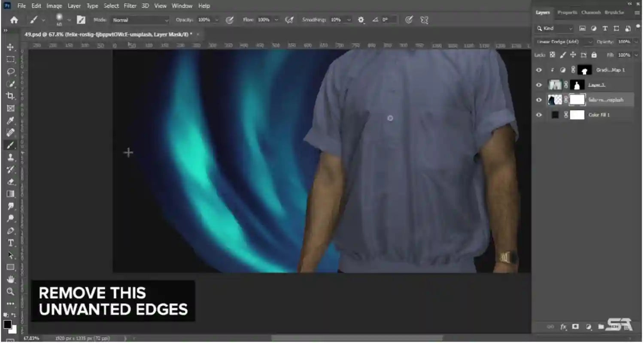Open the Smoothing percentage dropdown

click(349, 20)
